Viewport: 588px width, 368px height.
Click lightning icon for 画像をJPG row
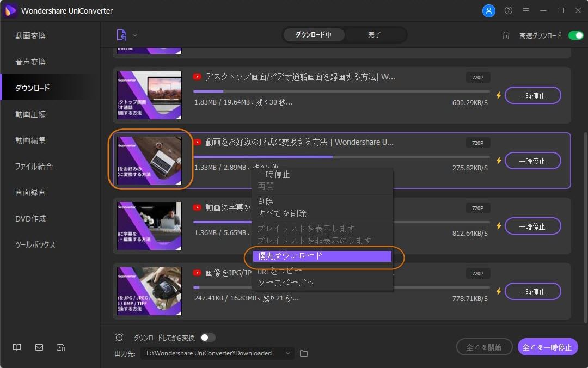tap(498, 291)
